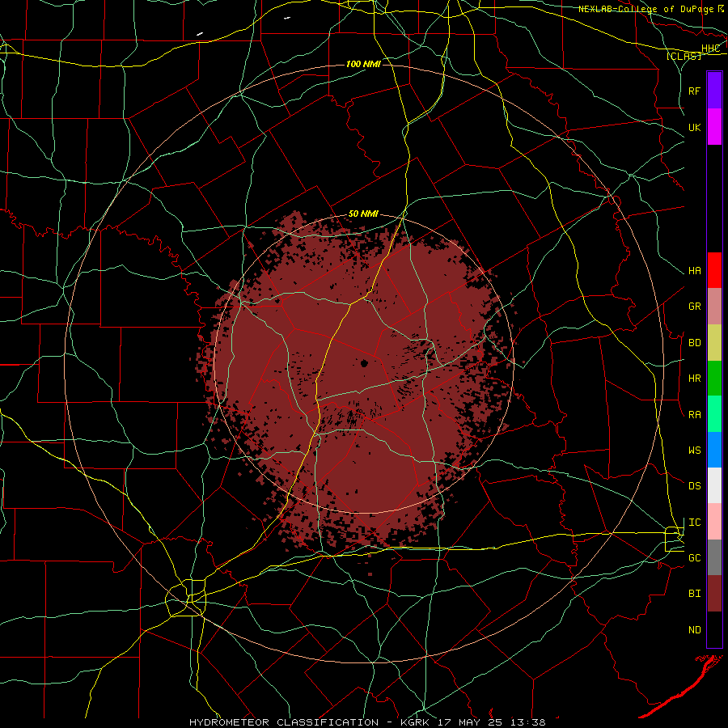Click the WS legend label
The width and height of the screenshot is (728, 728).
point(695,451)
